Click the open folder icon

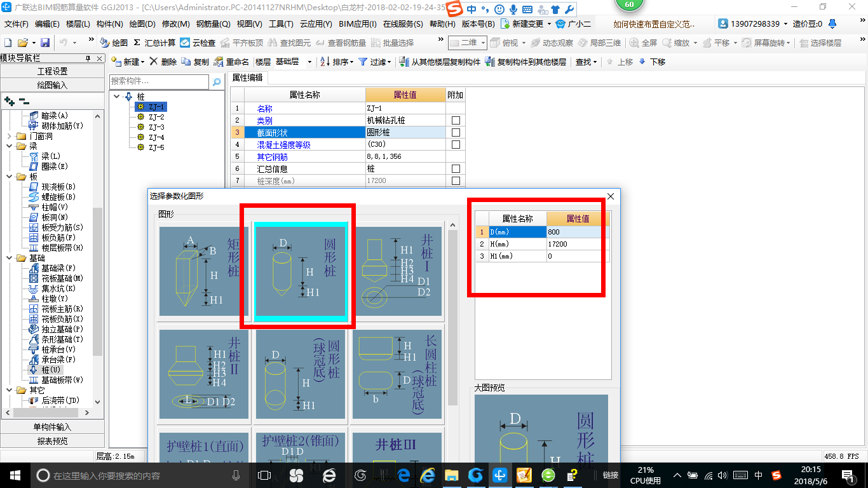click(22, 43)
